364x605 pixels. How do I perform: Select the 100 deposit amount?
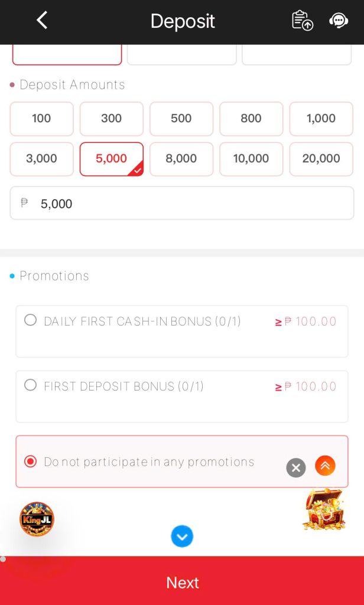[41, 118]
